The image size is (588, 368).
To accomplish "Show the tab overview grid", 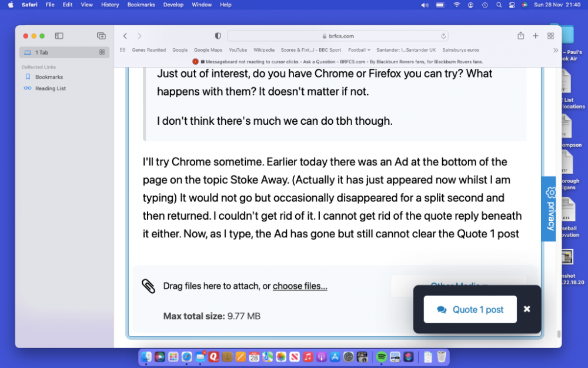I will pos(550,36).
